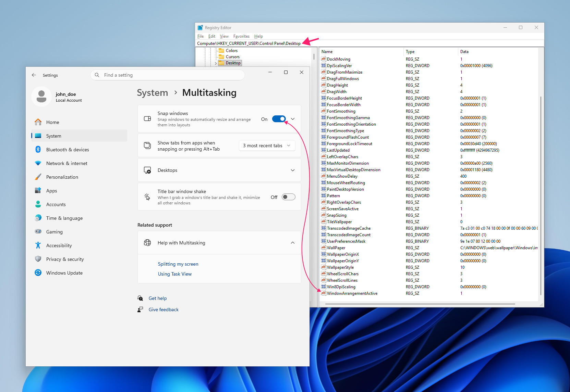Expand the Desktops section chevron
Screen dimensions: 570x392
point(293,170)
